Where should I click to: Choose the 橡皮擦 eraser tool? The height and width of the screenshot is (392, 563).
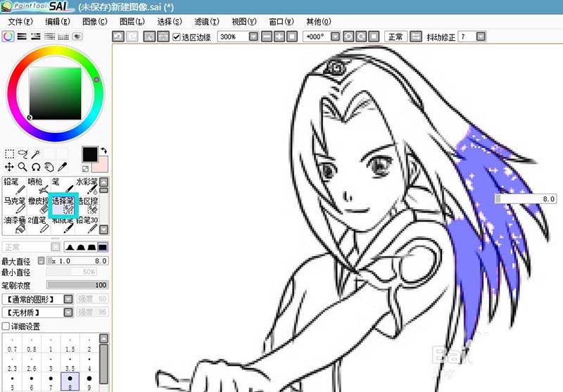[x=39, y=205]
